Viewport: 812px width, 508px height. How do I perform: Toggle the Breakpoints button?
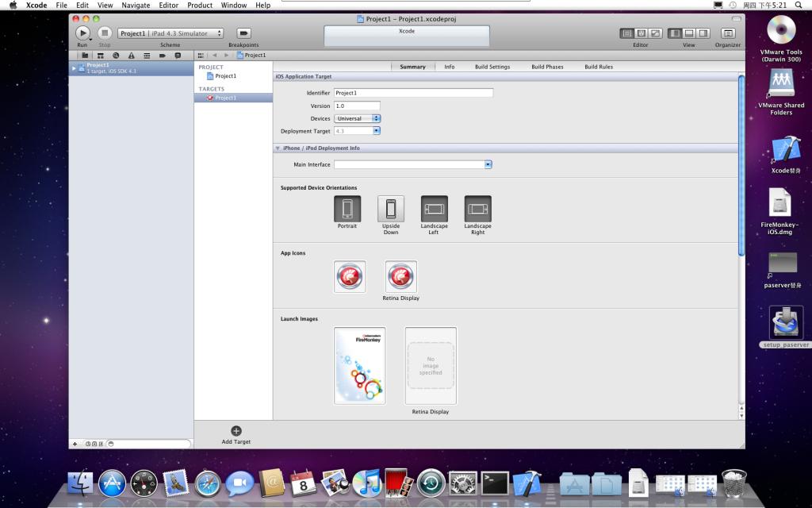point(243,33)
